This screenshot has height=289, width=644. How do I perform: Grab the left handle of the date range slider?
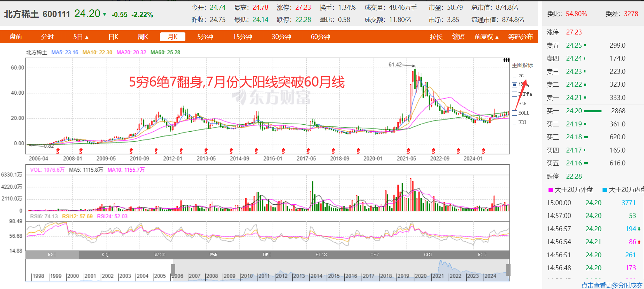point(173,270)
